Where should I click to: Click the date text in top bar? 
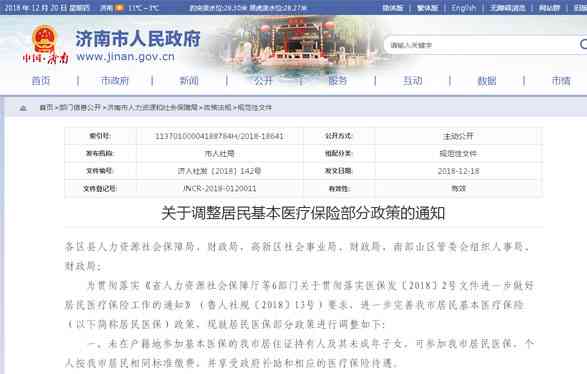point(47,7)
